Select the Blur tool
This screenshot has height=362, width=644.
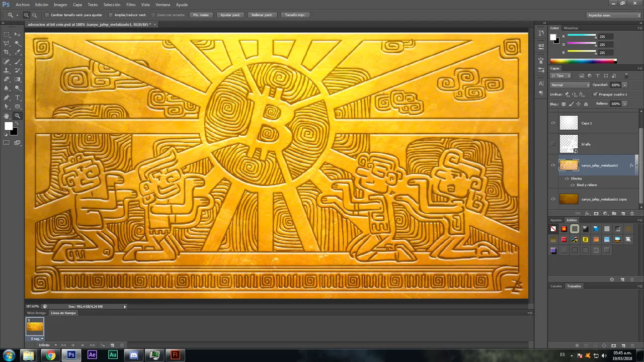click(7, 88)
